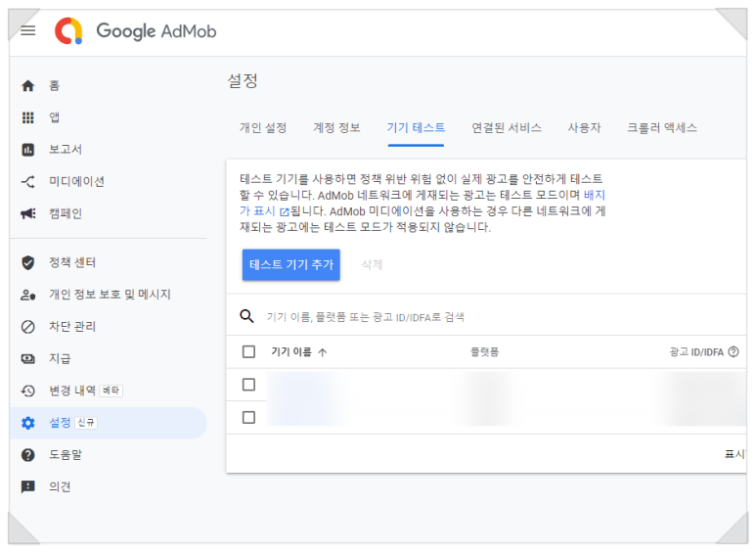Click the settings gear icon
This screenshot has width=756, height=552.
[x=28, y=423]
